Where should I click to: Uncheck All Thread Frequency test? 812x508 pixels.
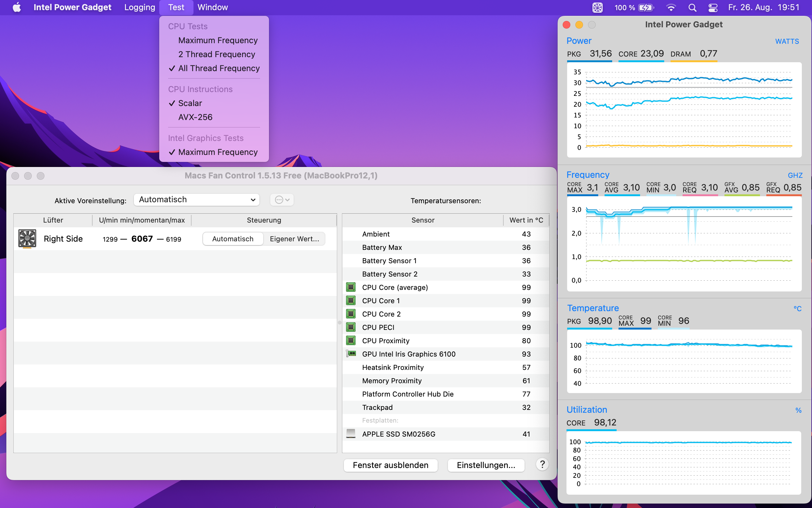214,68
